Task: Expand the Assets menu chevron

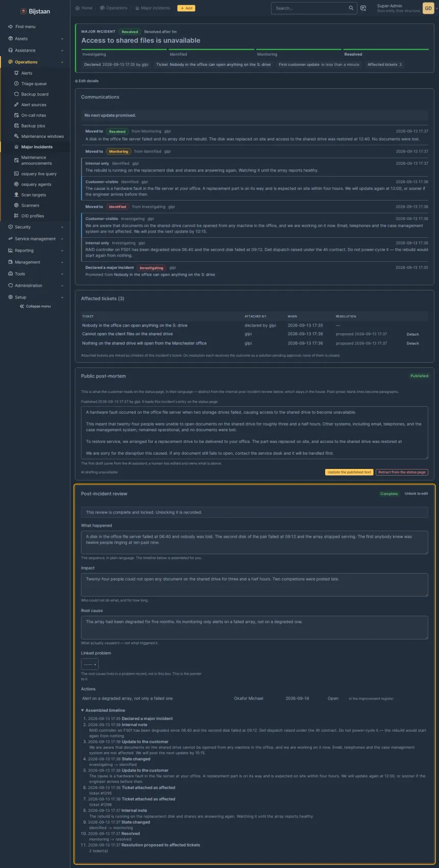Action: click(x=62, y=39)
